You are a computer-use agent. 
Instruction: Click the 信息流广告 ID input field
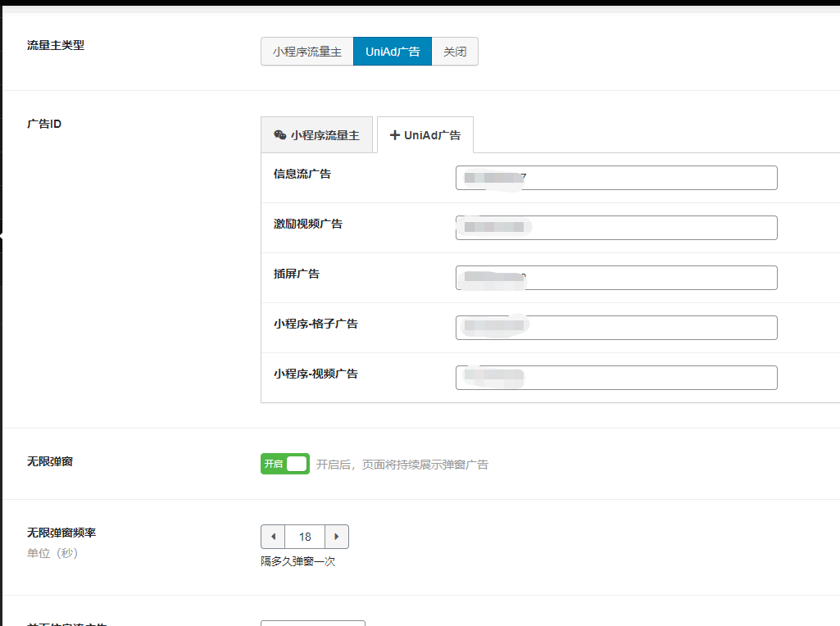[616, 177]
